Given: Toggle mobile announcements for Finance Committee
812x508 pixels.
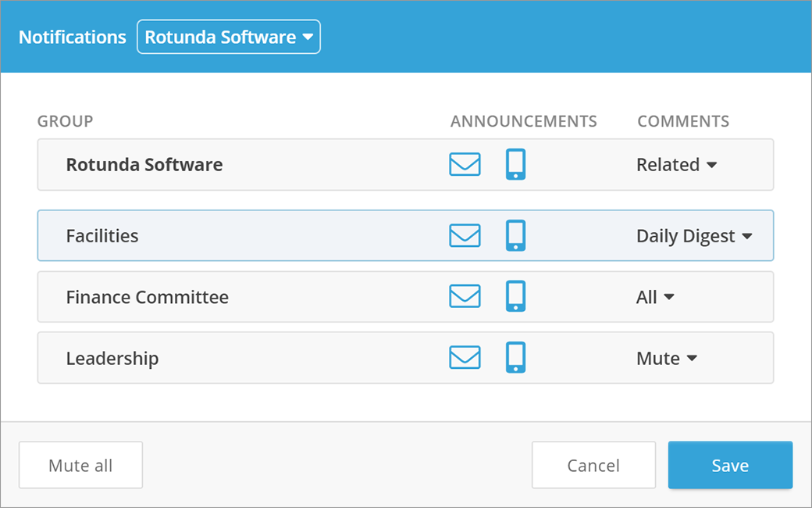Looking at the screenshot, I should point(515,296).
